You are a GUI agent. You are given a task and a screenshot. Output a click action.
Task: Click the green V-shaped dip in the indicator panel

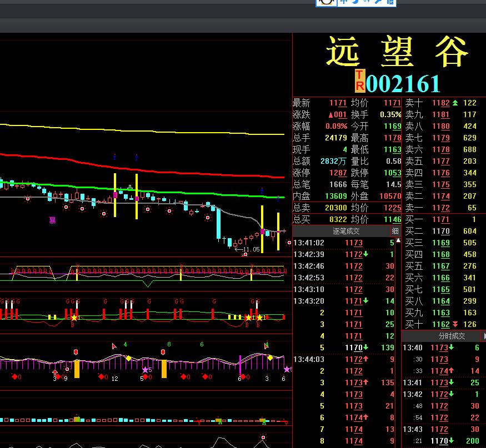148,283
